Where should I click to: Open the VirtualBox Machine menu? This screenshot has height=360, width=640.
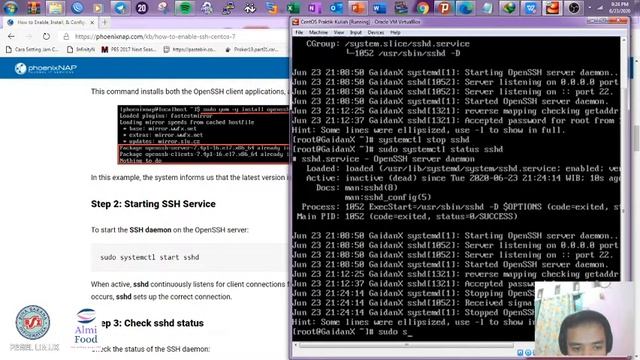point(318,32)
